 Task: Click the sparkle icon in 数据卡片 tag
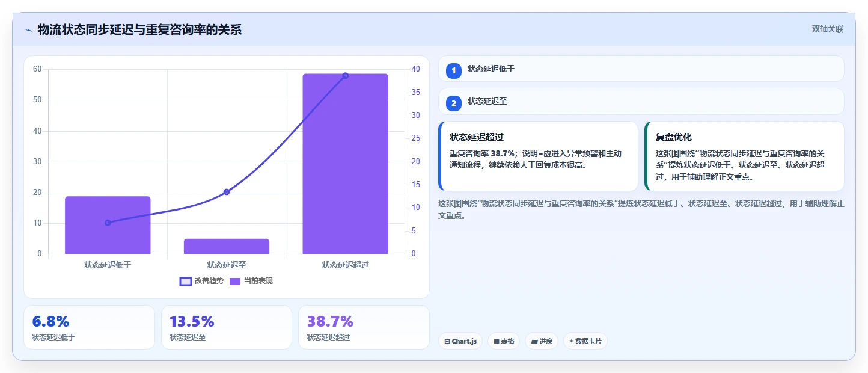[x=571, y=341]
